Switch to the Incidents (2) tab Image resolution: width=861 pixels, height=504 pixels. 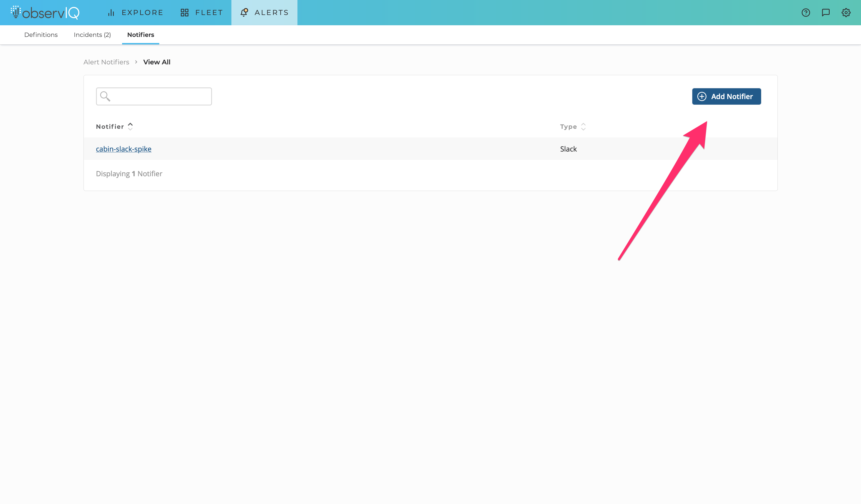point(92,35)
